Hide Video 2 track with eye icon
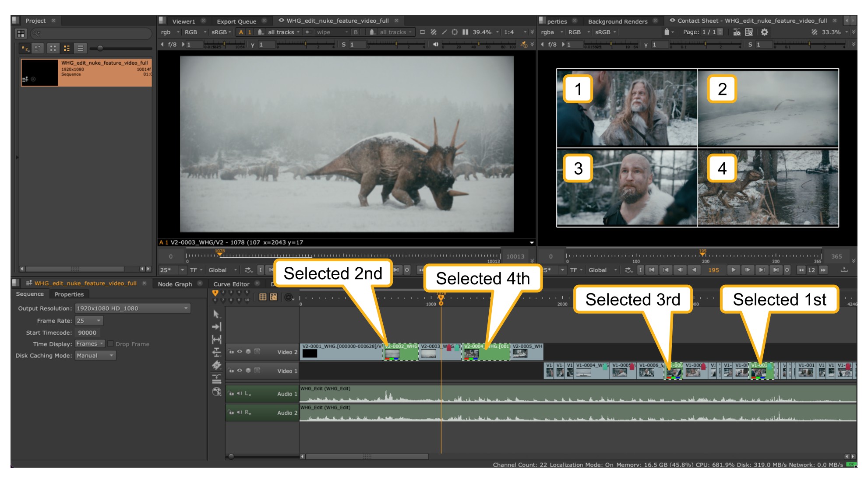This screenshot has width=868, height=483. pyautogui.click(x=240, y=352)
